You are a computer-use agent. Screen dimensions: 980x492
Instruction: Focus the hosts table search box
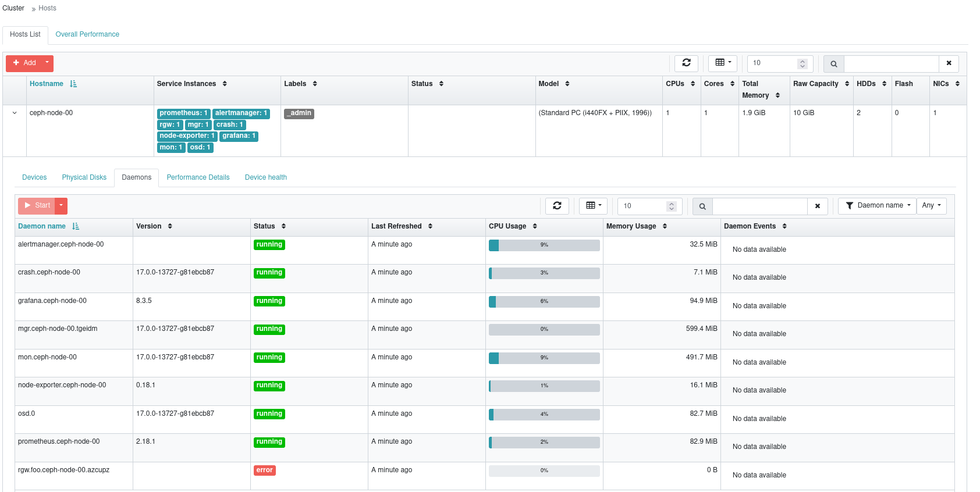892,63
